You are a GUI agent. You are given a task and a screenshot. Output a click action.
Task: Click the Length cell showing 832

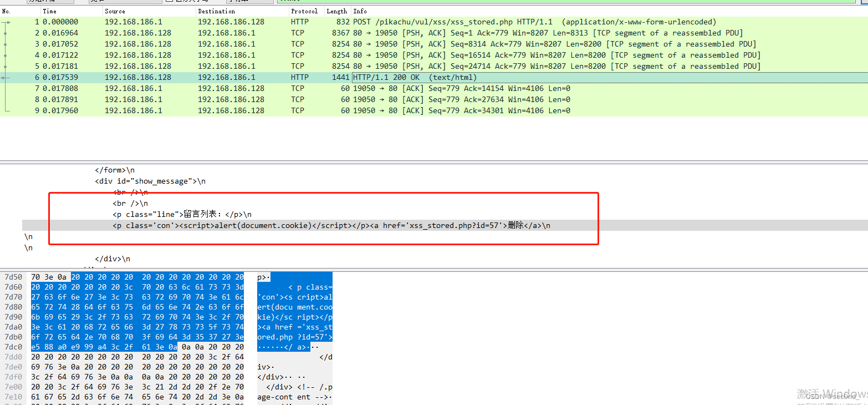pos(343,22)
